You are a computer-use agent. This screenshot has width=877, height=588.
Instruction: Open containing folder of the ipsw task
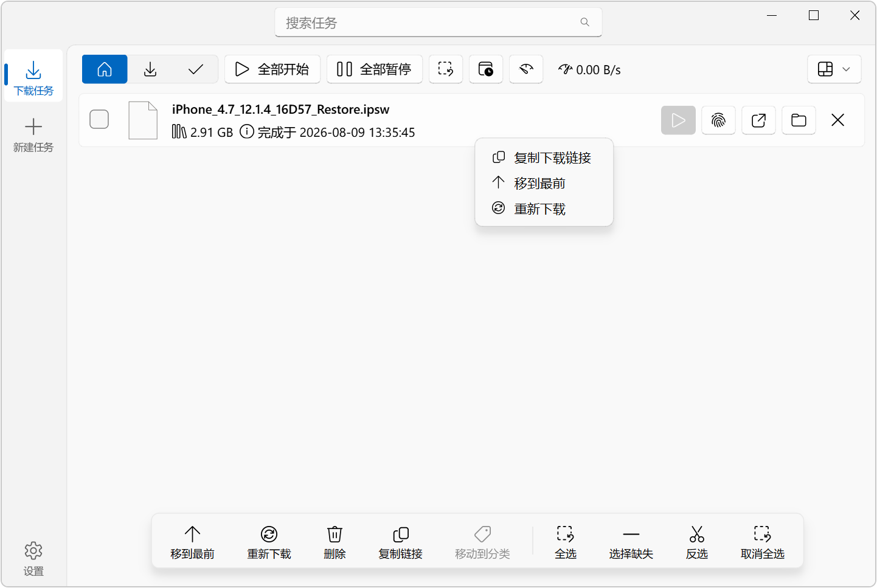tap(799, 120)
